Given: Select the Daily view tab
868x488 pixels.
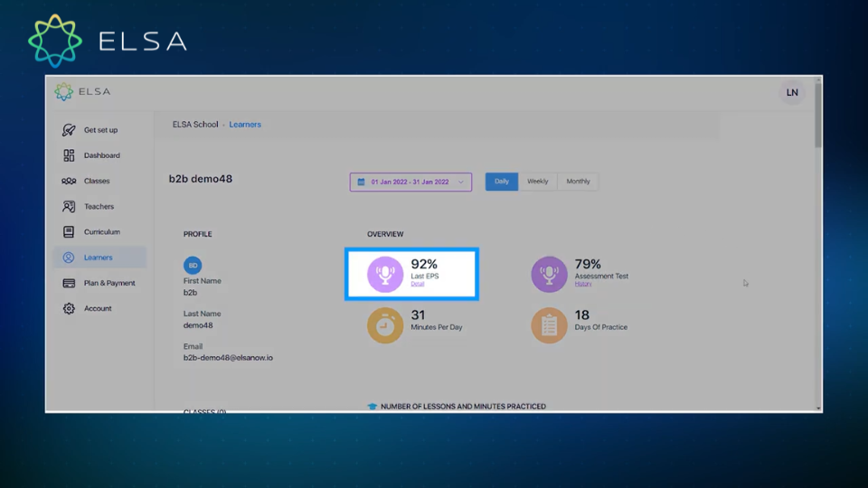Looking at the screenshot, I should [x=502, y=182].
